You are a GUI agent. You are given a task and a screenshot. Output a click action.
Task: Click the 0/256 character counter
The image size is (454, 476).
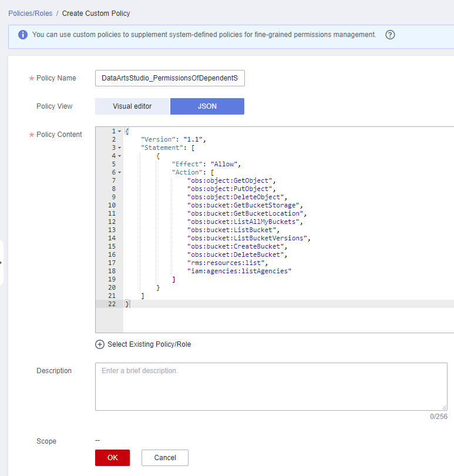click(439, 417)
